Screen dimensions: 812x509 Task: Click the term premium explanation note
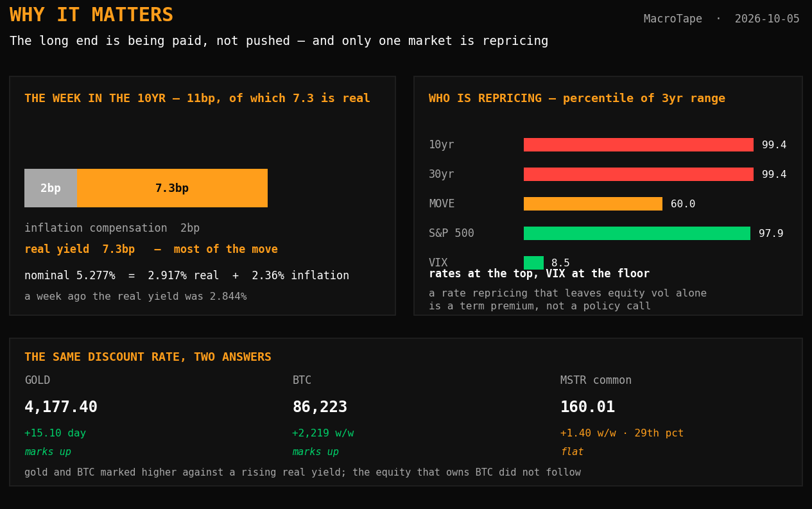tap(567, 300)
